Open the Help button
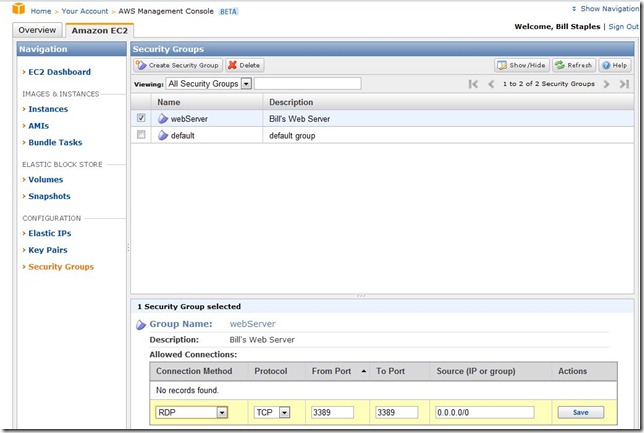Screen dimensions: 644x433 (x=615, y=65)
